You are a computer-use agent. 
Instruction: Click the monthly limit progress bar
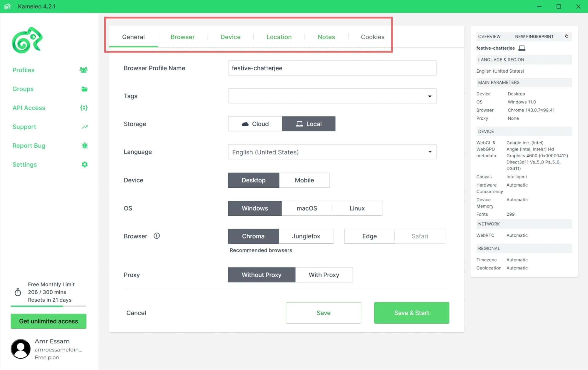[48, 306]
